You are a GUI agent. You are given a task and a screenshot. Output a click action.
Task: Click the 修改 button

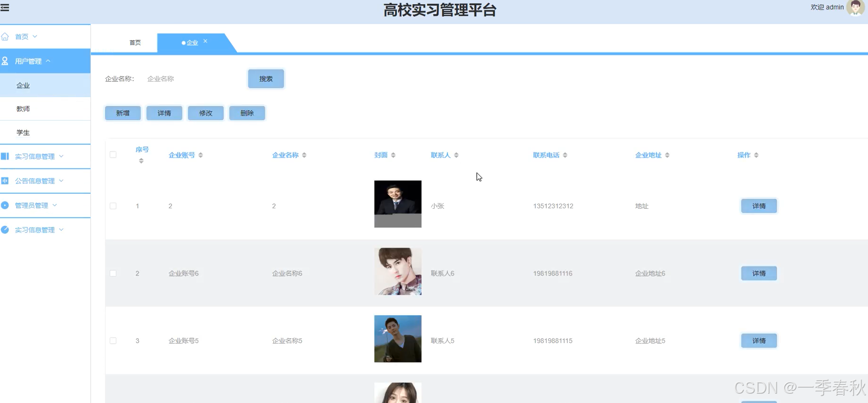[206, 113]
